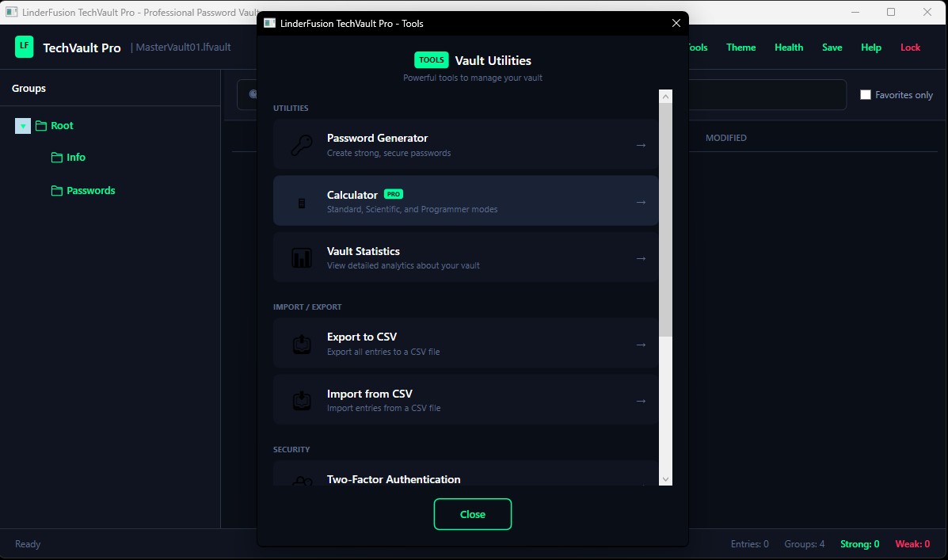Open the Theme menu
This screenshot has height=560, width=948.
741,48
